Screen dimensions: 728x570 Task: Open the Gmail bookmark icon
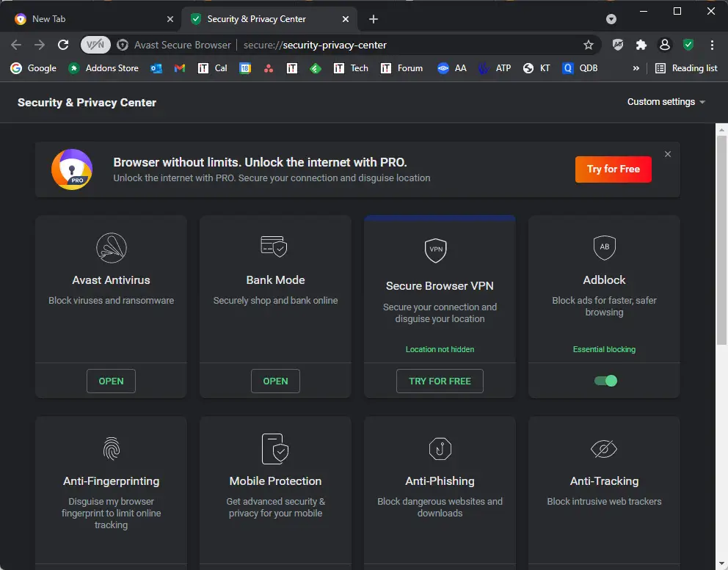(180, 68)
